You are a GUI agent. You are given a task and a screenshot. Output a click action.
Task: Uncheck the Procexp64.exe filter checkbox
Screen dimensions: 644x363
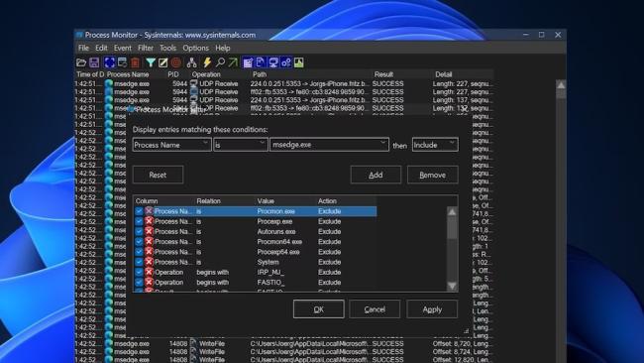[139, 252]
